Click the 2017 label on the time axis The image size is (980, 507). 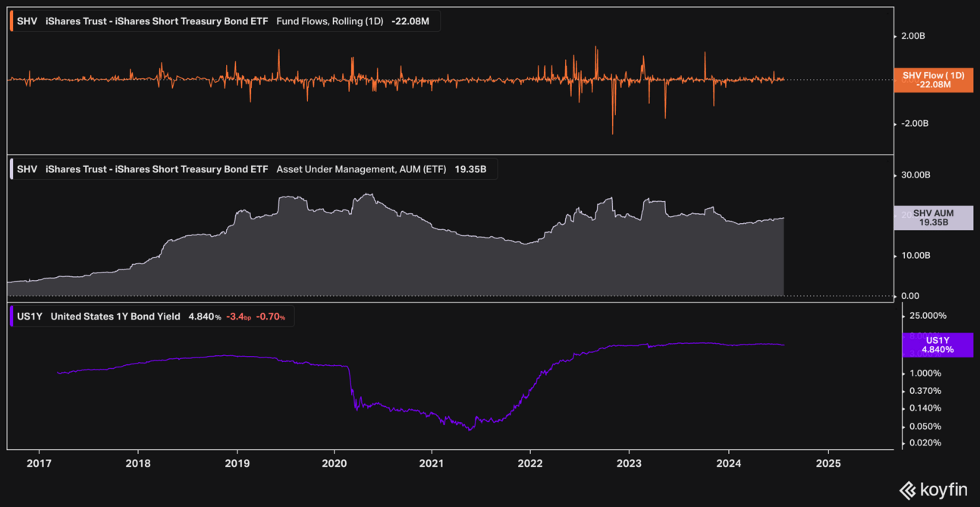click(x=39, y=462)
